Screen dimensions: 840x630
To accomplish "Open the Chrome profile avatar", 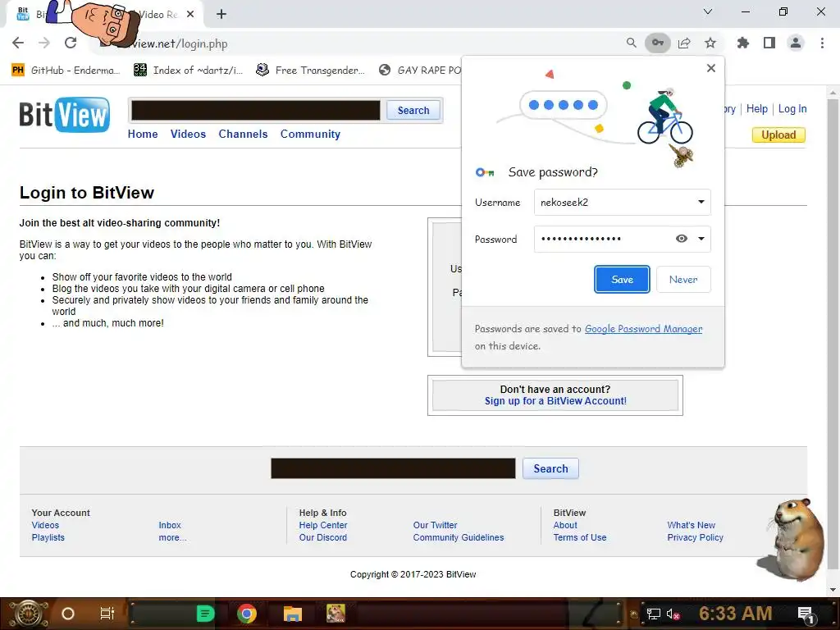I will coord(796,43).
